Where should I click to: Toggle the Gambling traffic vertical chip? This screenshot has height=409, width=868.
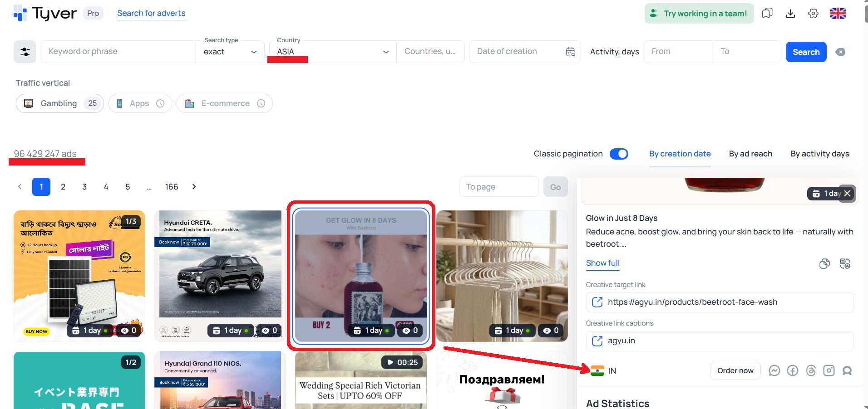(x=60, y=103)
